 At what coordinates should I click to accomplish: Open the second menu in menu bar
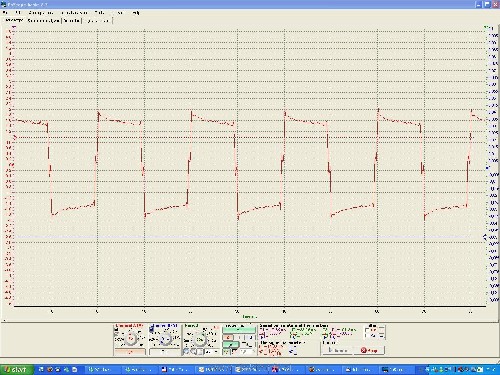[18, 13]
